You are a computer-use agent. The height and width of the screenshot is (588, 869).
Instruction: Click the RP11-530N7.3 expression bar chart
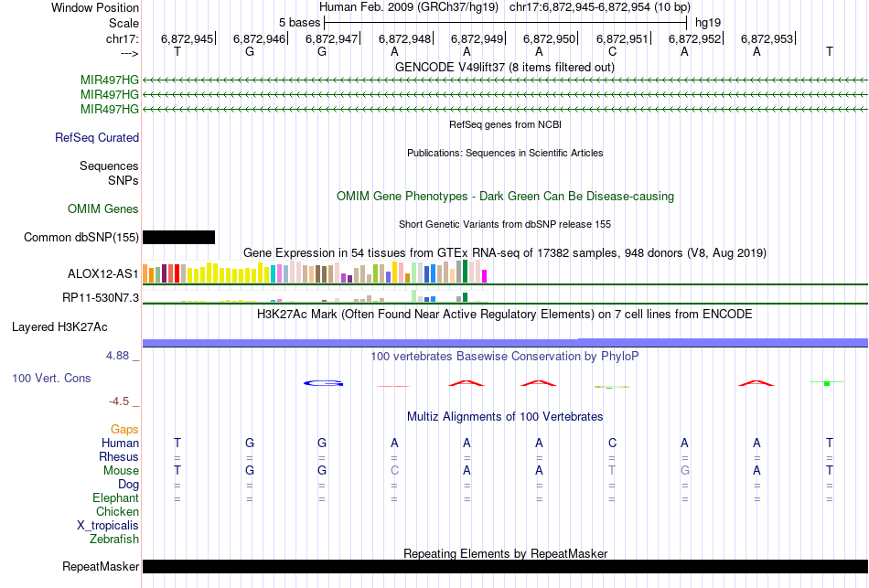315,296
